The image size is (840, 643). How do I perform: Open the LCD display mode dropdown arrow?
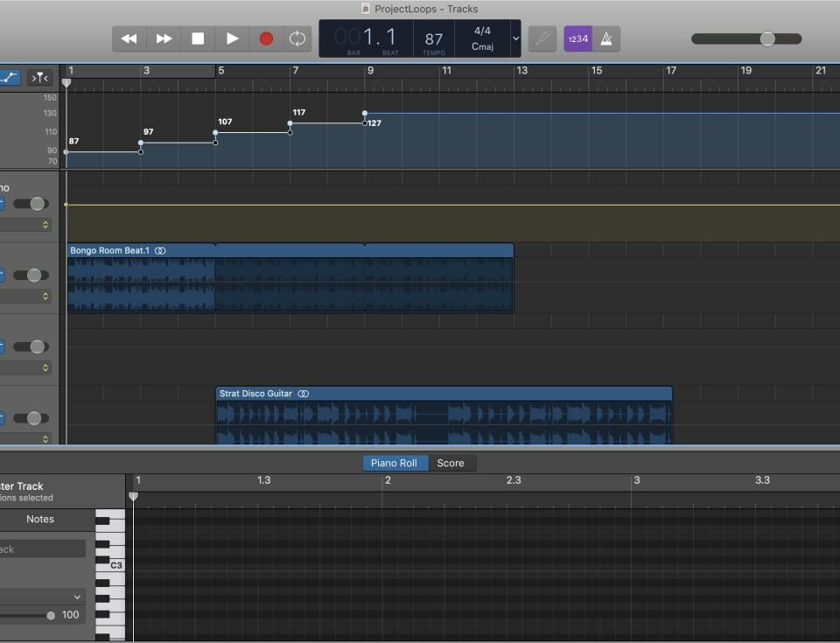(515, 38)
